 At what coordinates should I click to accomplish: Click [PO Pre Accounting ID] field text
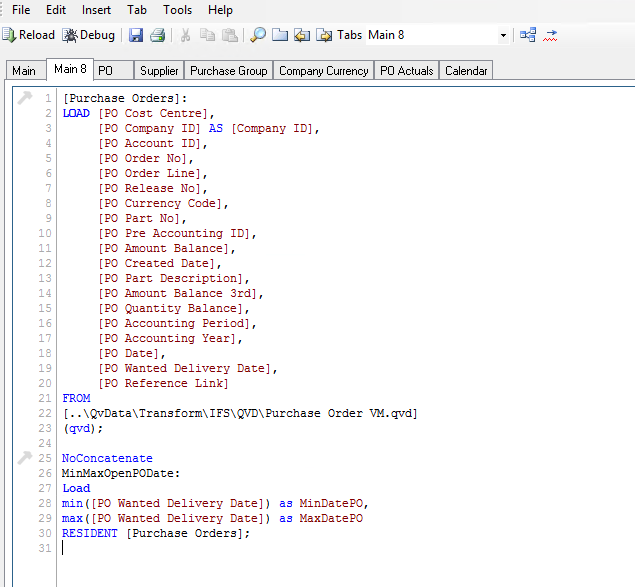point(174,233)
